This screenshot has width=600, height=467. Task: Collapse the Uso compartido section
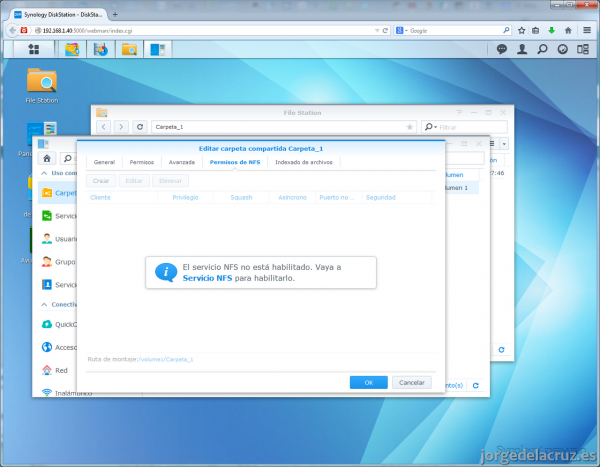pos(44,173)
